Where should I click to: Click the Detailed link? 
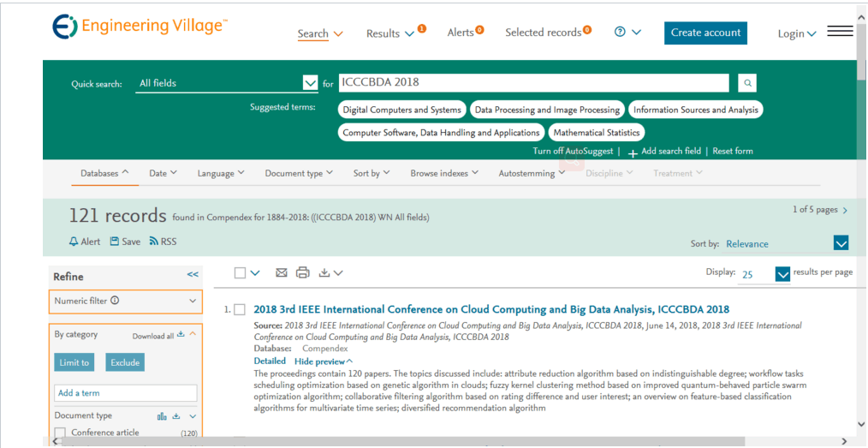(x=271, y=361)
